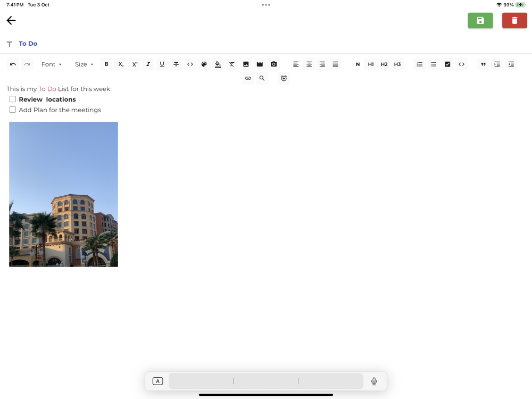
Task: Toggle bold formatting
Action: click(106, 64)
